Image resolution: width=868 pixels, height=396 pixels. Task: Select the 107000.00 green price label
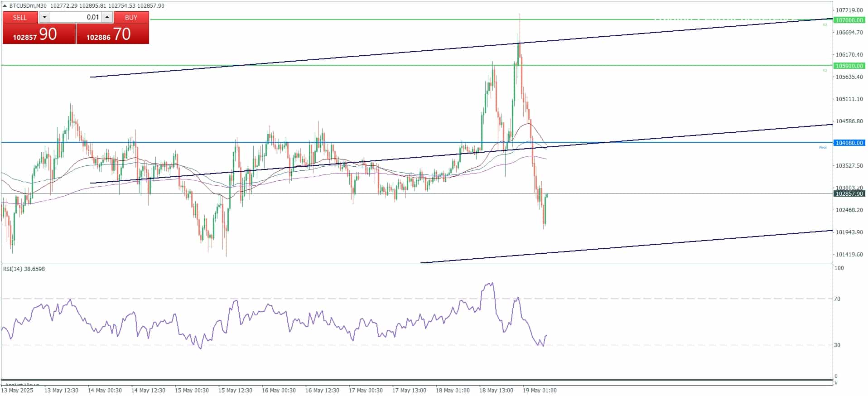coord(849,20)
